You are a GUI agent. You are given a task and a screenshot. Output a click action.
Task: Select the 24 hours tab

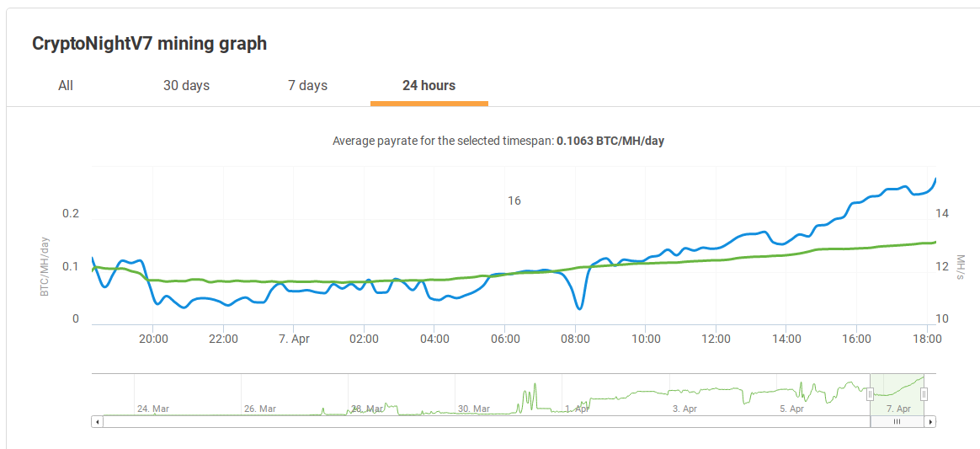point(429,86)
